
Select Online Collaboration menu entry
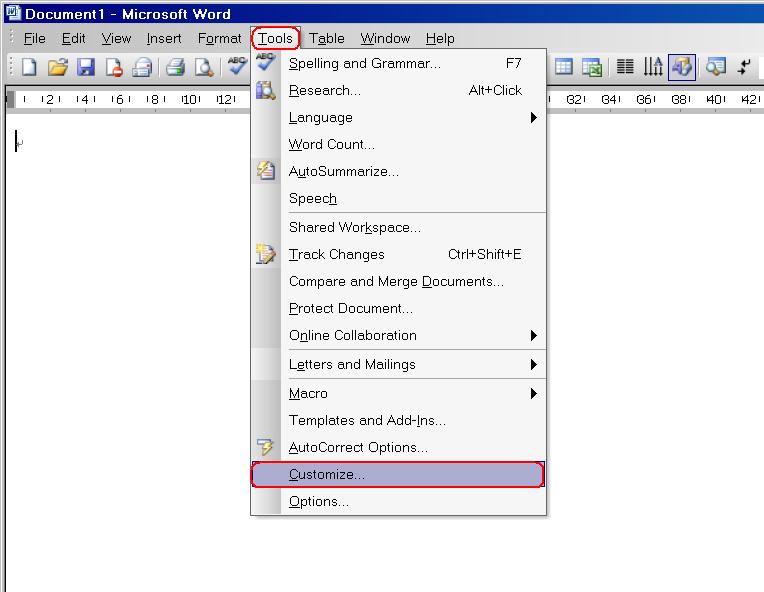[x=399, y=335]
